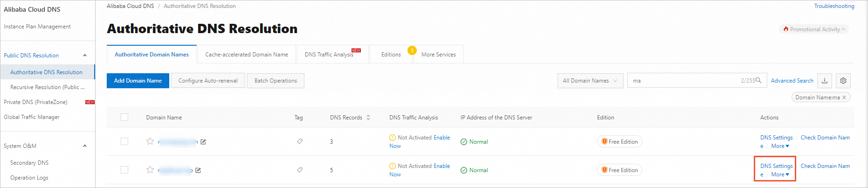The height and width of the screenshot is (188, 868).
Task: Open the All Domain Names dropdown
Action: pos(590,81)
